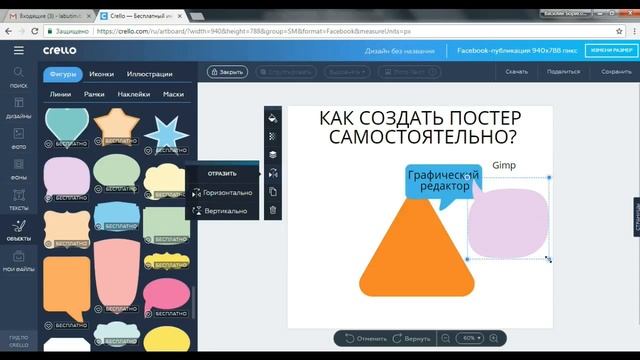The height and width of the screenshot is (360, 640).
Task: Select the poster heading text on canvas
Action: [x=420, y=127]
